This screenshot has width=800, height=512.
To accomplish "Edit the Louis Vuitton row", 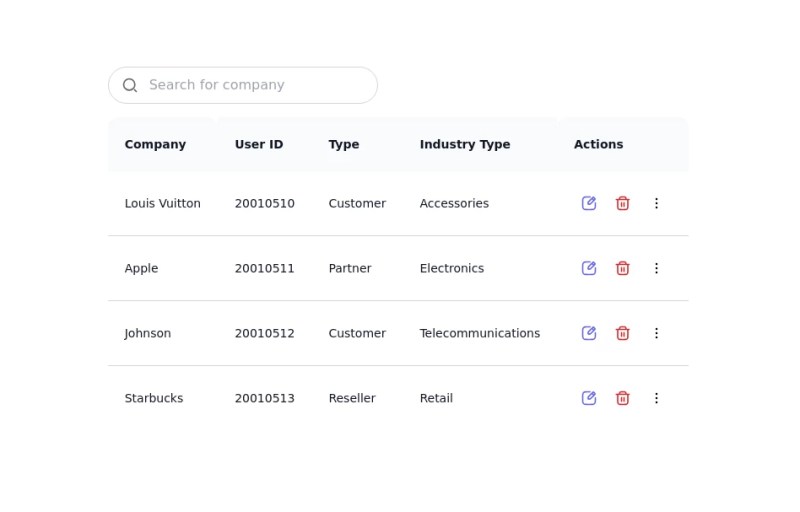I will point(589,203).
